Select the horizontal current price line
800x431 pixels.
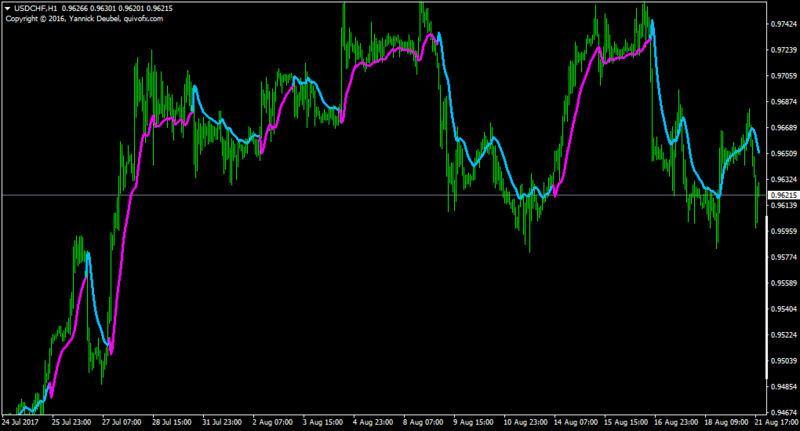[x=384, y=195]
